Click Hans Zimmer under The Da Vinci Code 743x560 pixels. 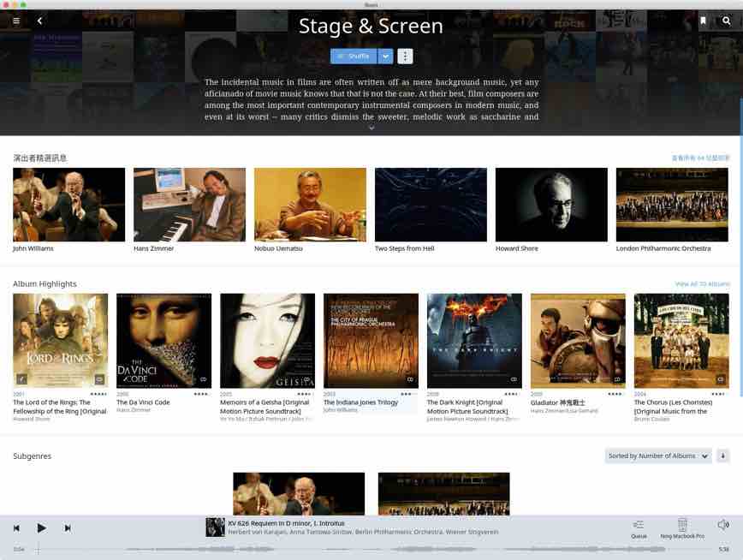coord(134,409)
